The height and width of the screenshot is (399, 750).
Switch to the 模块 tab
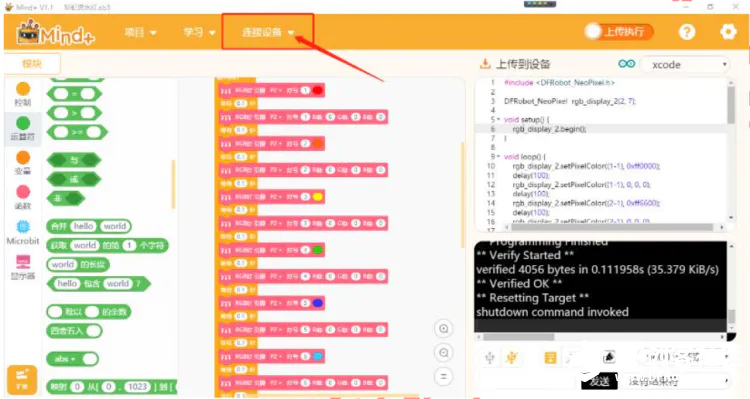[32, 64]
